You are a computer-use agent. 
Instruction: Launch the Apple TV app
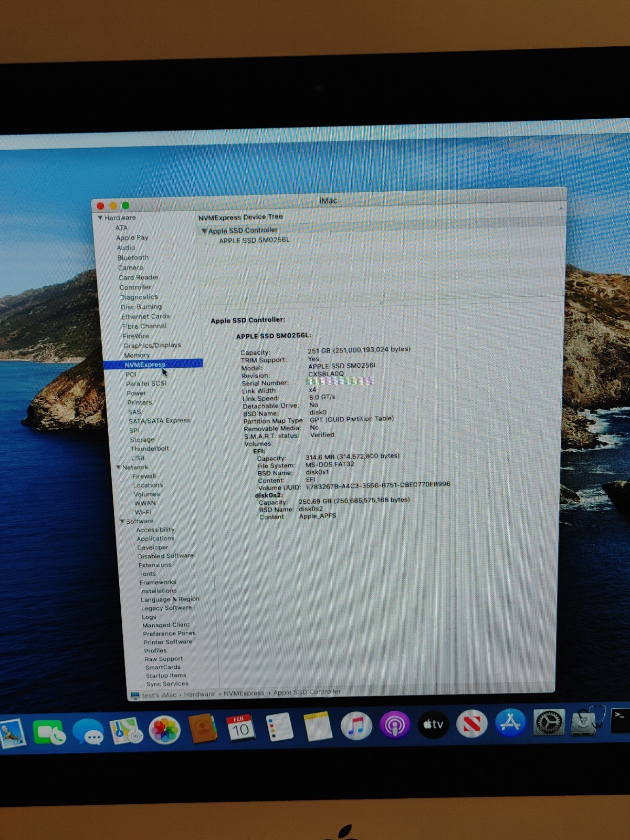tap(433, 724)
